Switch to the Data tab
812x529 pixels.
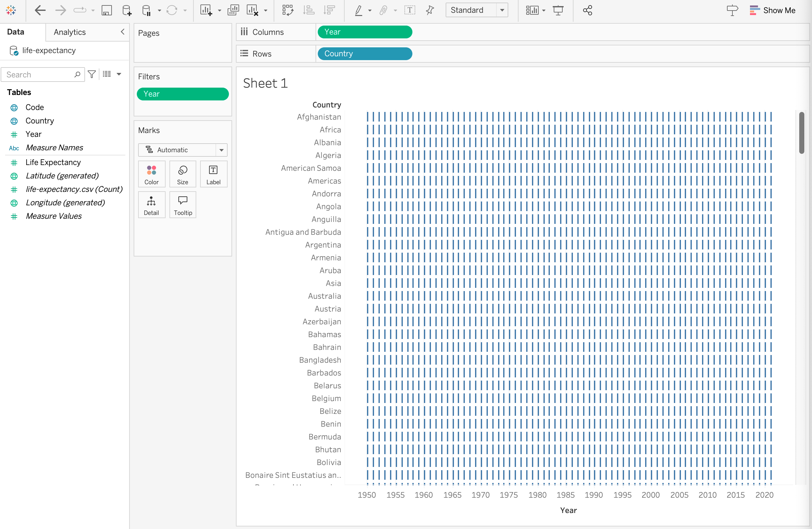16,32
